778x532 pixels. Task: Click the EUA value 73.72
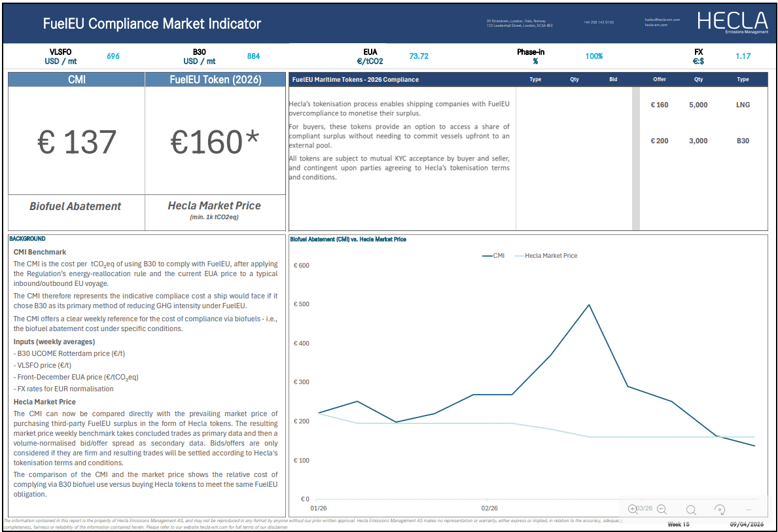(x=419, y=56)
